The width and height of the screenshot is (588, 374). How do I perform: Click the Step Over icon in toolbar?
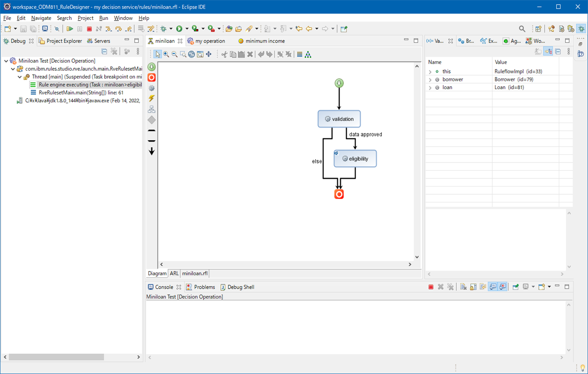(119, 29)
